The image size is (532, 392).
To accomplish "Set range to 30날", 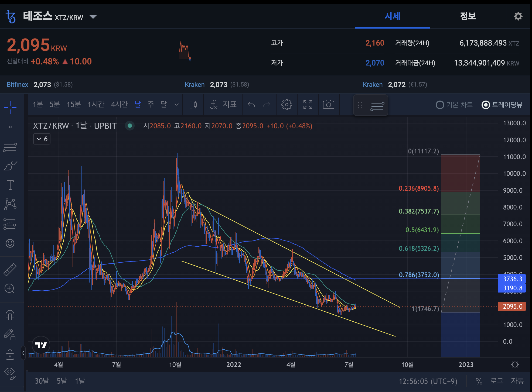I will 42,381.
